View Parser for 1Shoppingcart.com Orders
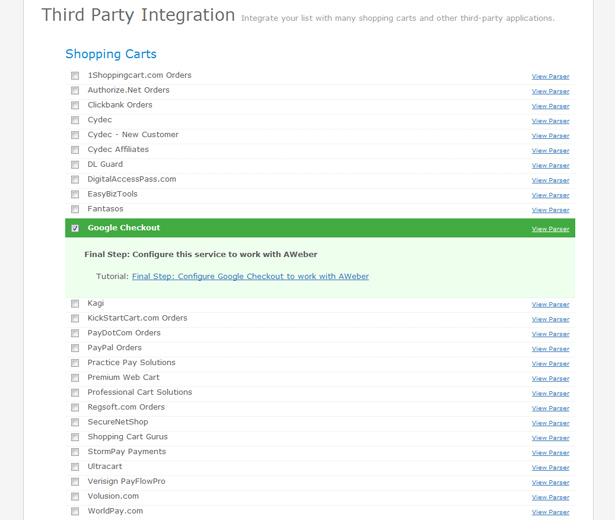Screen dimensions: 615x520 click(550, 76)
